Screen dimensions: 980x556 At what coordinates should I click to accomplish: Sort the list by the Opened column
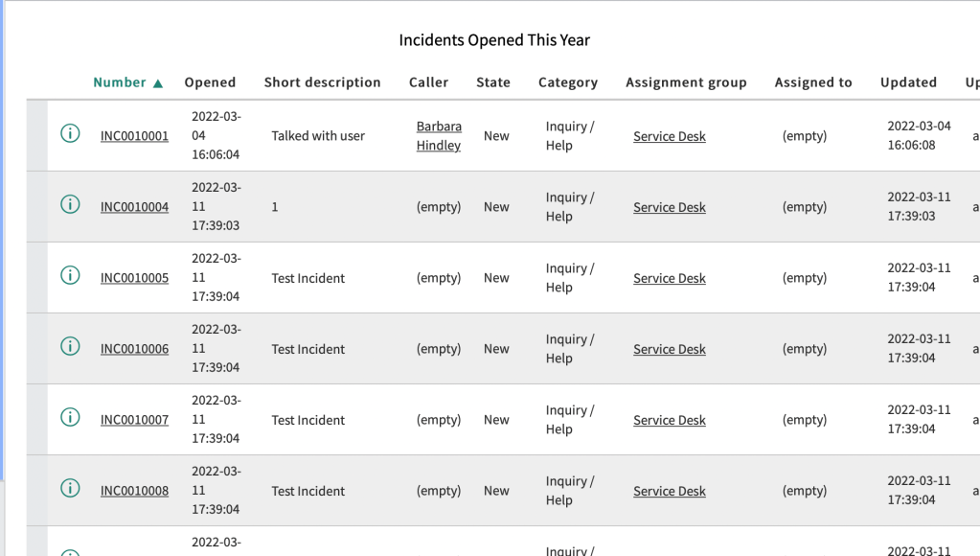(210, 82)
